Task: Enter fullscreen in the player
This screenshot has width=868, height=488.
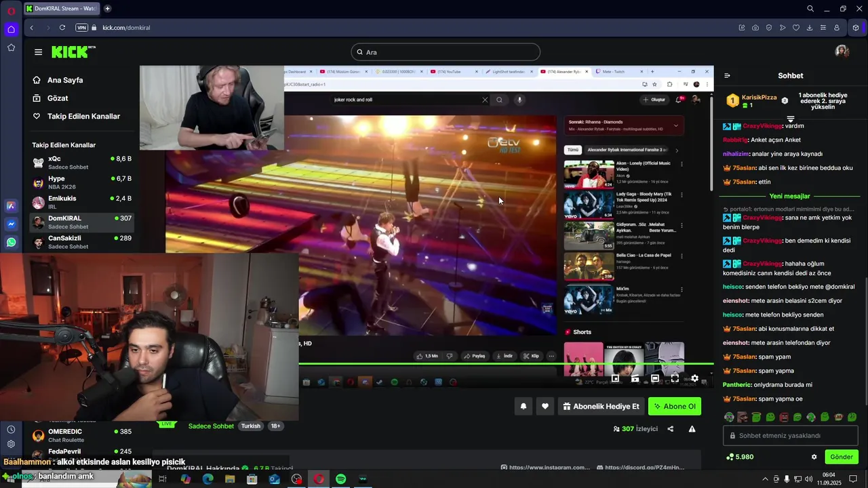Action: 675,379
